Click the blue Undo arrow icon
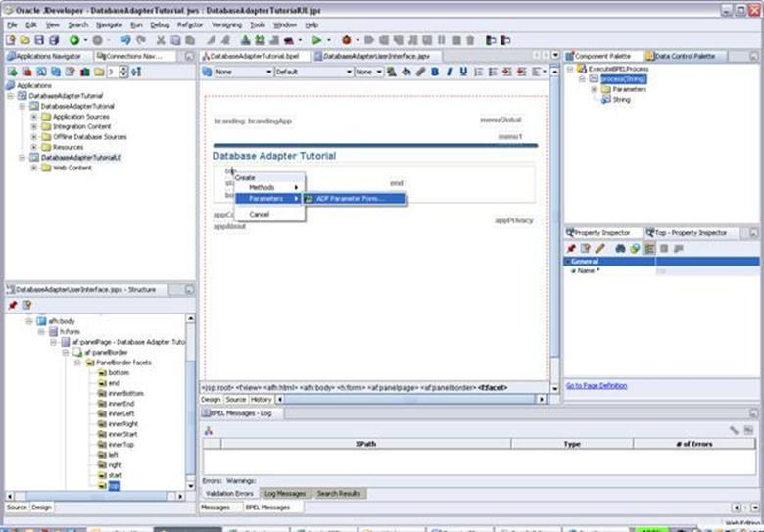764x532 pixels. [x=125, y=40]
